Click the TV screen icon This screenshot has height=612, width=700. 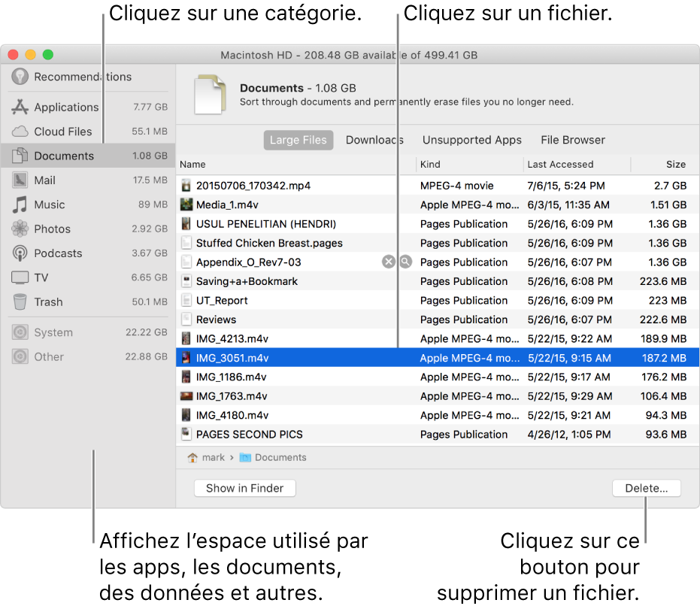[x=20, y=277]
